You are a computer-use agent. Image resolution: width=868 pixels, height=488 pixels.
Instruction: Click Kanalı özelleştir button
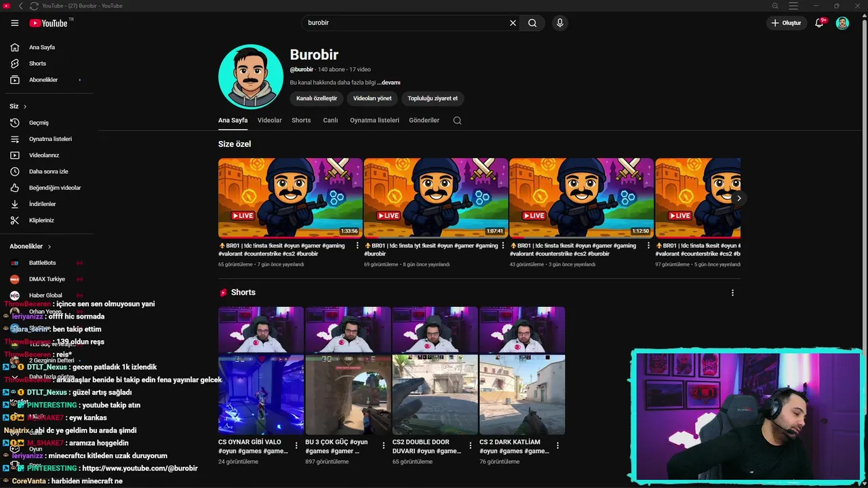[317, 98]
